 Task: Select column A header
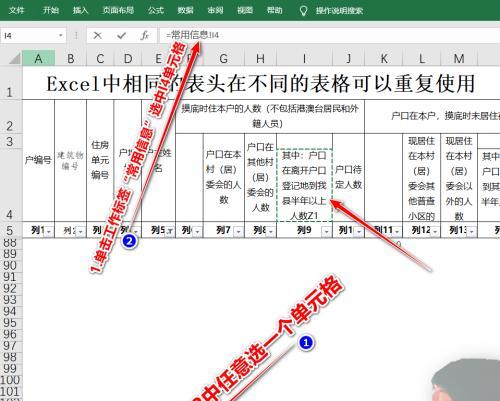[38, 59]
